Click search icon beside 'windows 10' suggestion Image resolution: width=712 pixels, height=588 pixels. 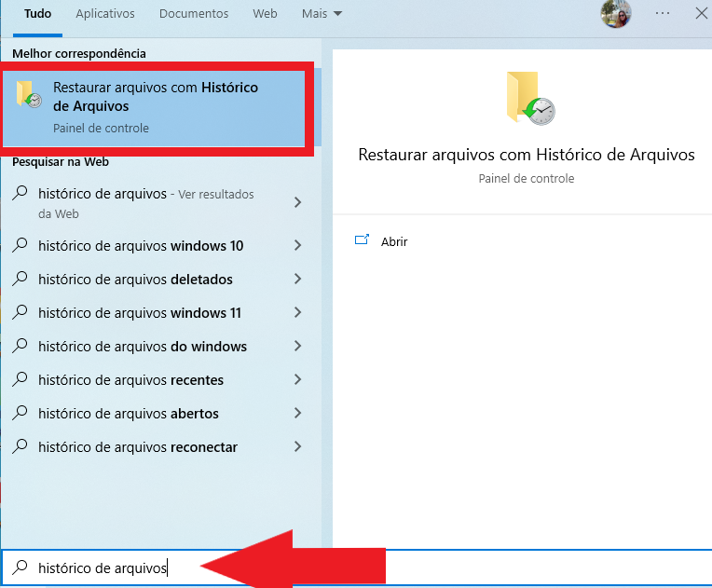coord(20,245)
